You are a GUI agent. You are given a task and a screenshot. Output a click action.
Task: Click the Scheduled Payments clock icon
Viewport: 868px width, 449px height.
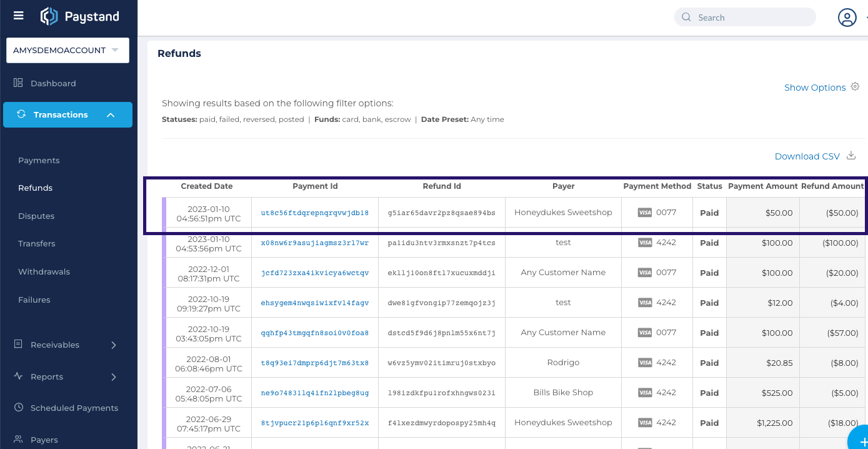pyautogui.click(x=18, y=408)
